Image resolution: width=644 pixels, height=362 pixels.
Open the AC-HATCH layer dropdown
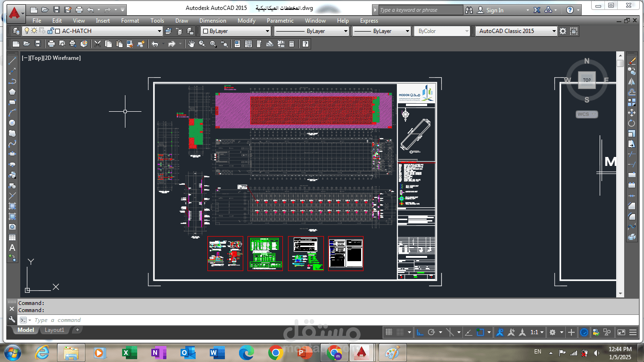pos(159,31)
